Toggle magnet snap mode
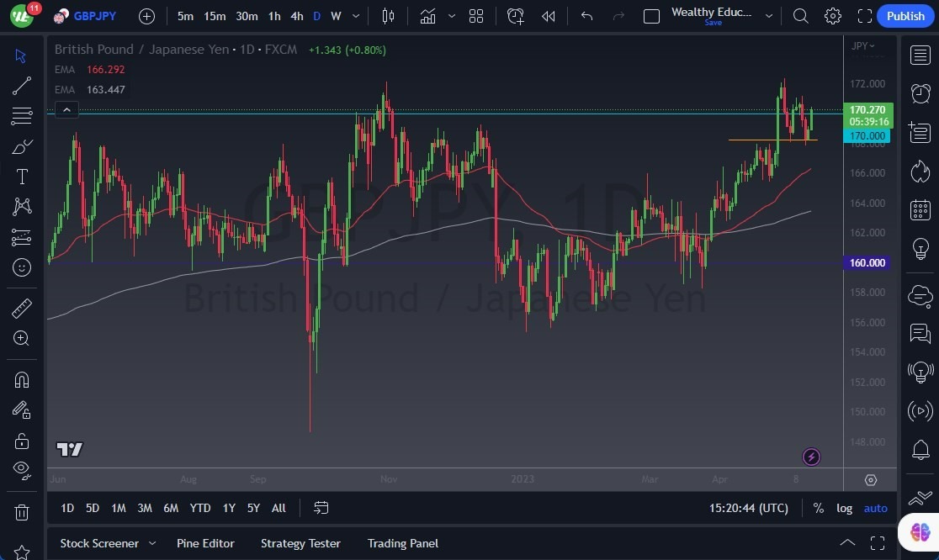This screenshot has width=939, height=560. click(21, 380)
